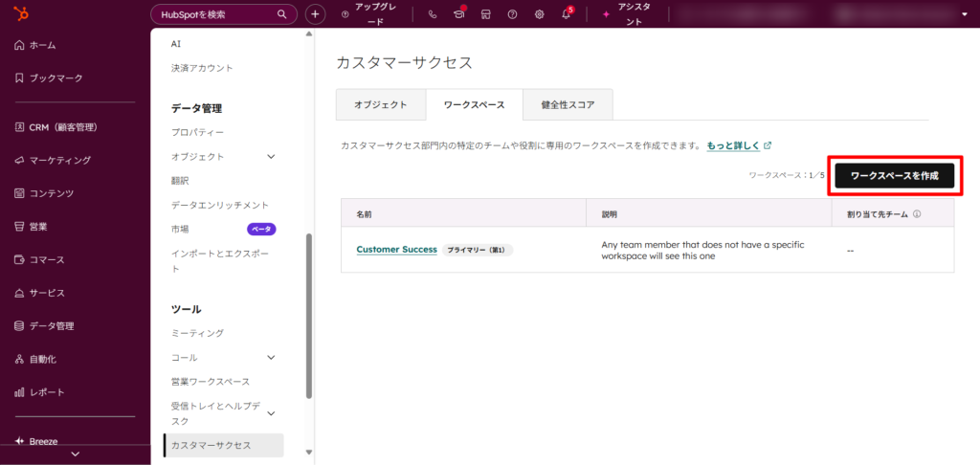
Task: Click the info icon beside 割り当て先チーム
Action: point(917,213)
